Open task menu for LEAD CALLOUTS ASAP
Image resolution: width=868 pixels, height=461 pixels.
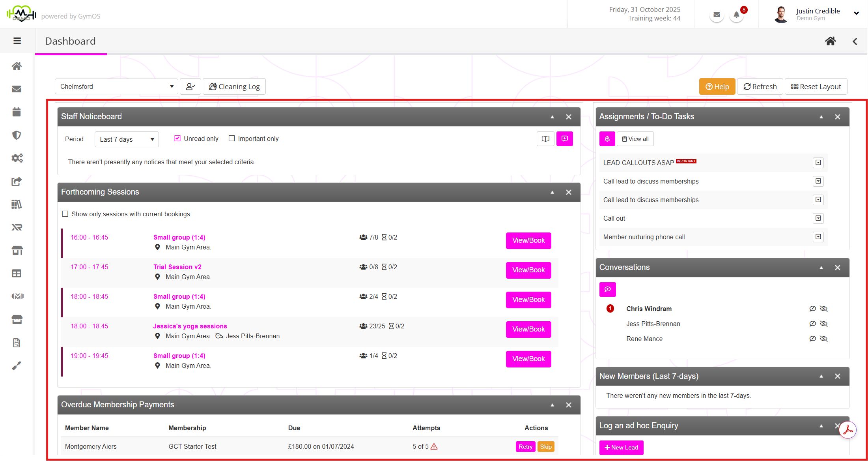coord(818,163)
